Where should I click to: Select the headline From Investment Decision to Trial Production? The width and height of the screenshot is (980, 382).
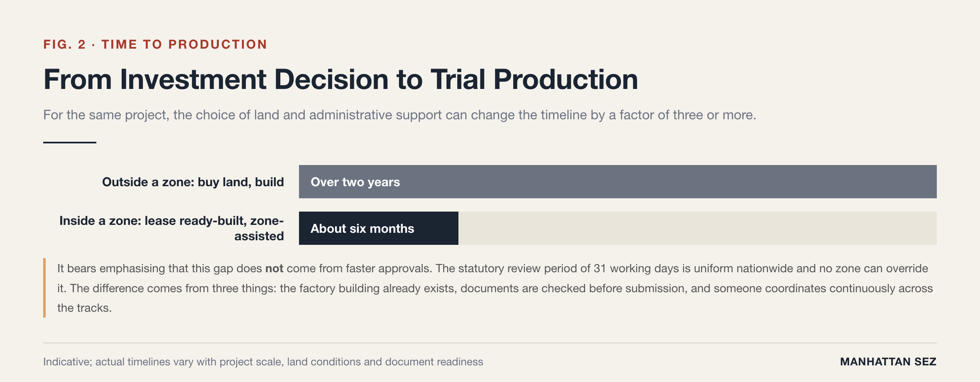pyautogui.click(x=341, y=79)
